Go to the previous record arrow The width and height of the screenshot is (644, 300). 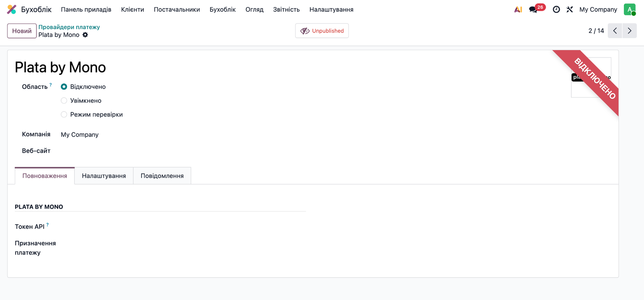tap(615, 31)
